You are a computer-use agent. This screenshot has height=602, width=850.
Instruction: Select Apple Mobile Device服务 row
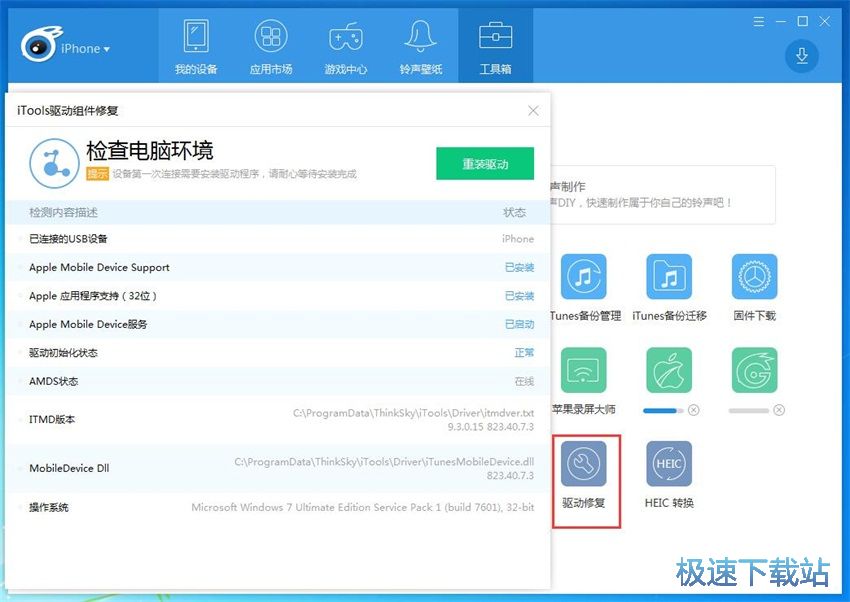(278, 324)
